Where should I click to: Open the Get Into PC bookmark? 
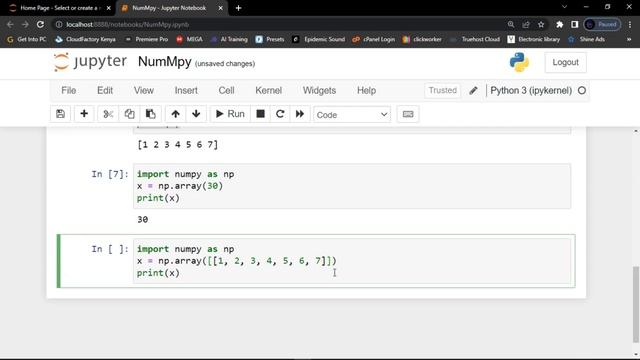[x=27, y=39]
